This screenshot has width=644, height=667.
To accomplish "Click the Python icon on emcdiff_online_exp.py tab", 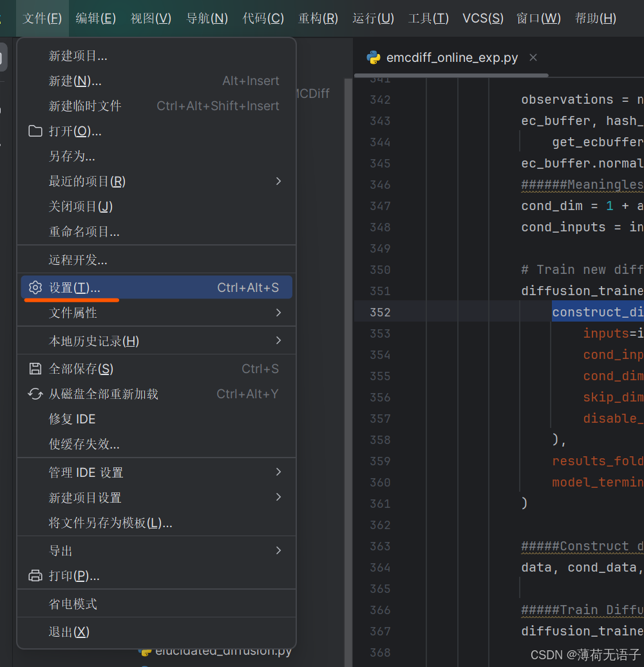I will click(x=374, y=57).
